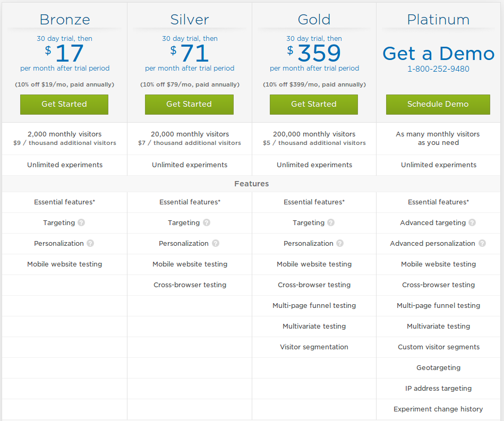
Task: Click the Features section header row
Action: coord(252,184)
